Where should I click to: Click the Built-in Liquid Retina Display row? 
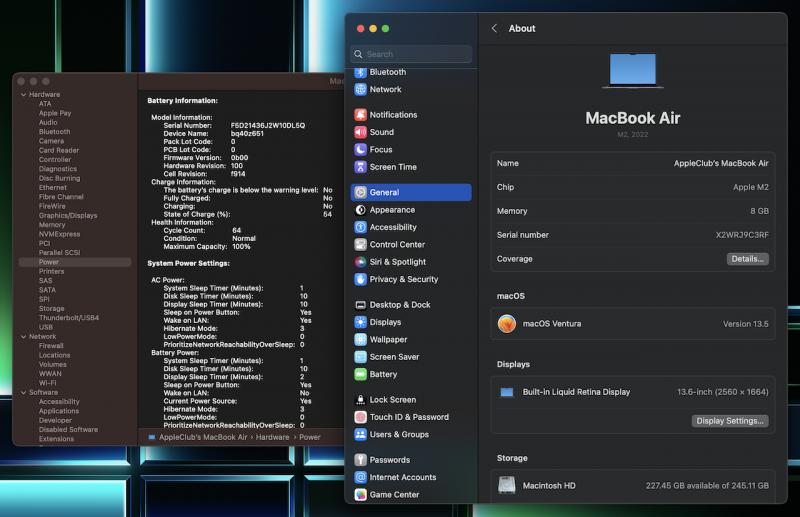[x=633, y=392]
